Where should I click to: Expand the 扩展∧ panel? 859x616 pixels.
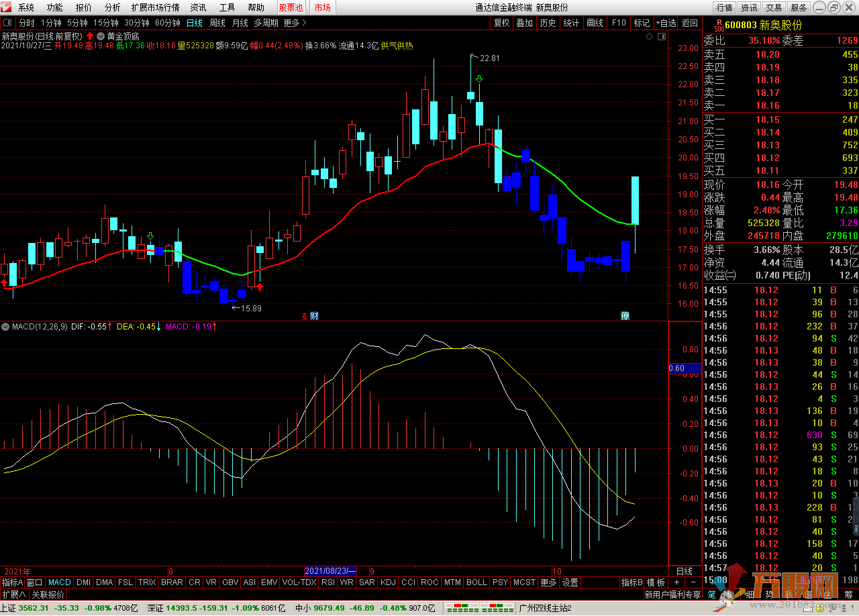coord(14,595)
